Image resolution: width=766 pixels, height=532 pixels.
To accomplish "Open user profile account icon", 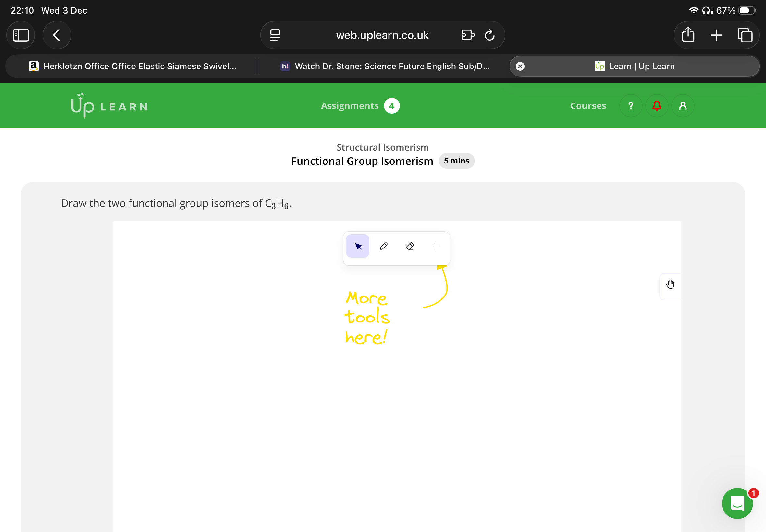I will (683, 106).
